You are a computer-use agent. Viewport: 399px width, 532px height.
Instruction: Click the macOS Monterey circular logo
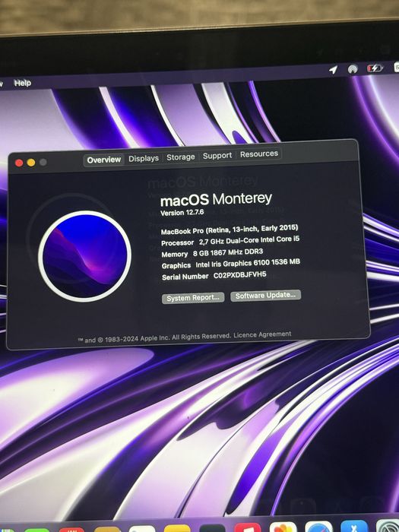pos(84,256)
